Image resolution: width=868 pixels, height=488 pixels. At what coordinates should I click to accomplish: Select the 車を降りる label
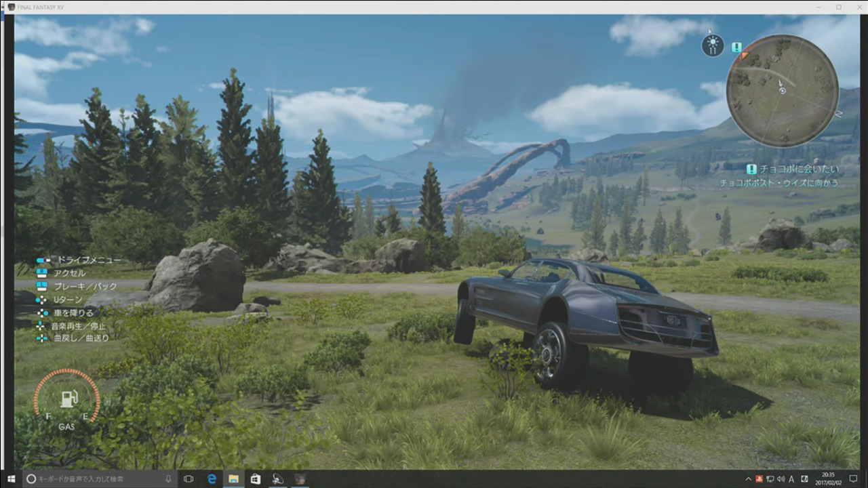pos(74,312)
